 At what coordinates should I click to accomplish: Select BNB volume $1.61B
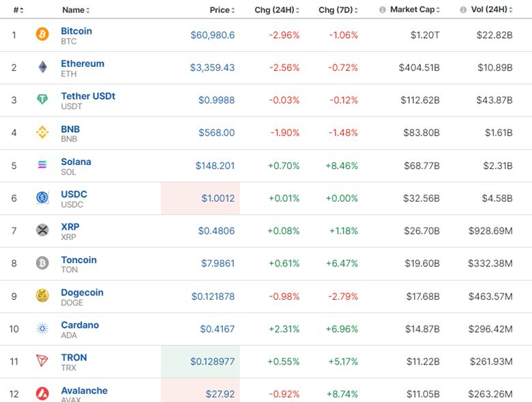point(499,133)
